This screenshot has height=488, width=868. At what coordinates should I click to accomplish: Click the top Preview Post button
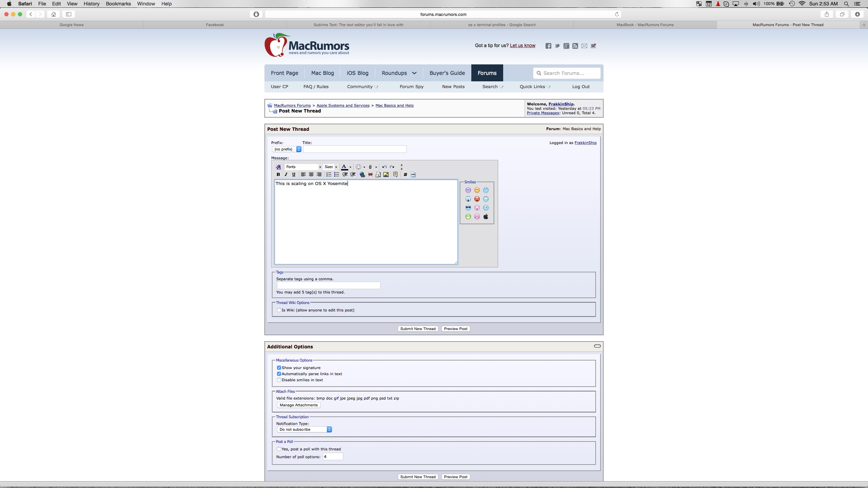(x=456, y=329)
